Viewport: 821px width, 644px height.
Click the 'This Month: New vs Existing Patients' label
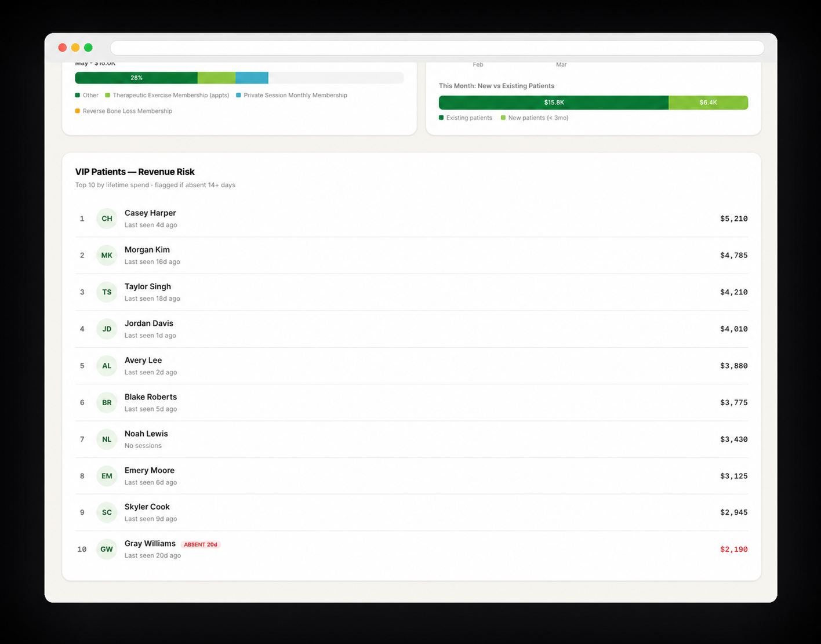pyautogui.click(x=496, y=86)
